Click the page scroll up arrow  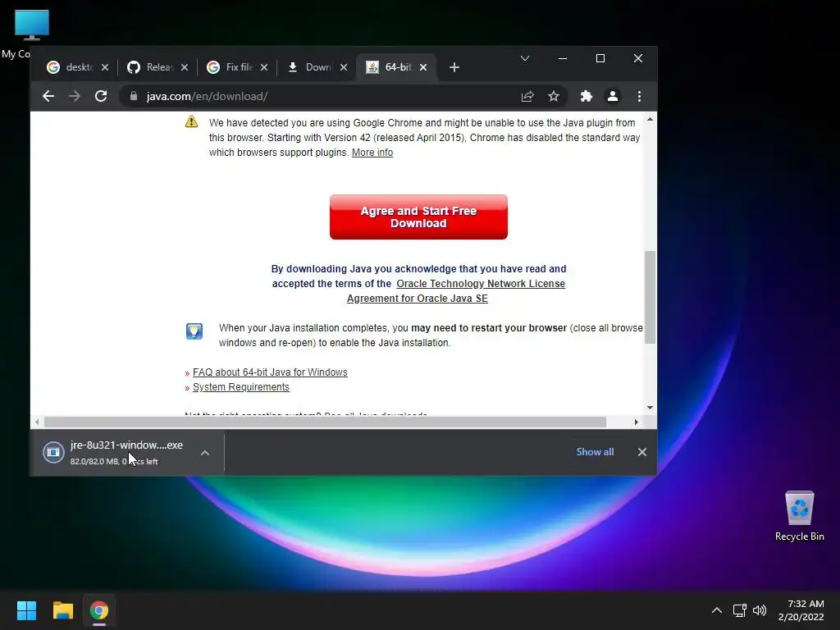(x=650, y=120)
